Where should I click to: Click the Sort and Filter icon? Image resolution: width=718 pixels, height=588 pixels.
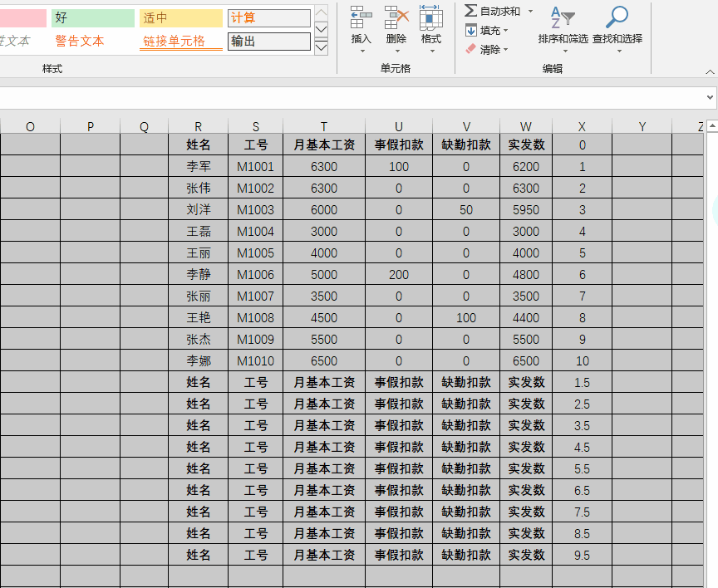click(x=563, y=17)
